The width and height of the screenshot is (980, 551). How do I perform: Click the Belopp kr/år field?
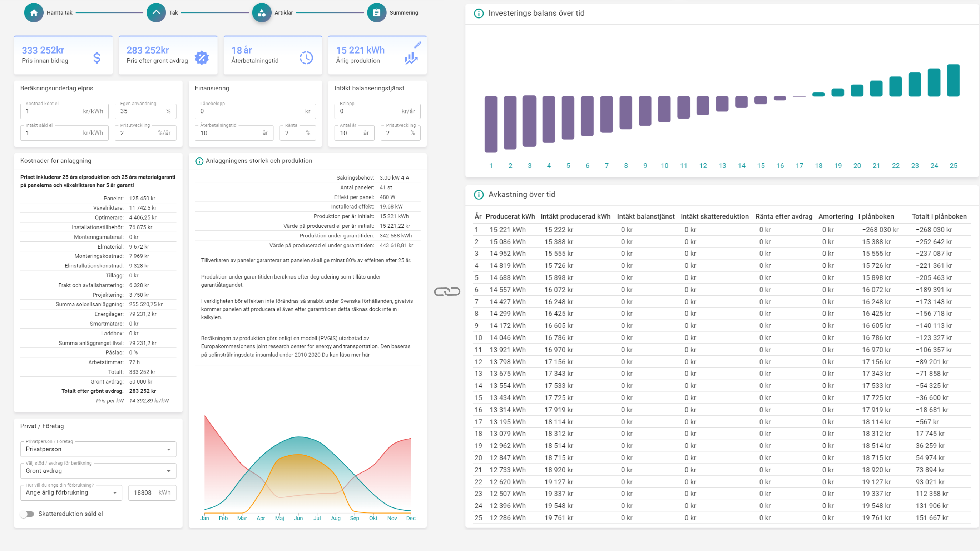point(377,111)
